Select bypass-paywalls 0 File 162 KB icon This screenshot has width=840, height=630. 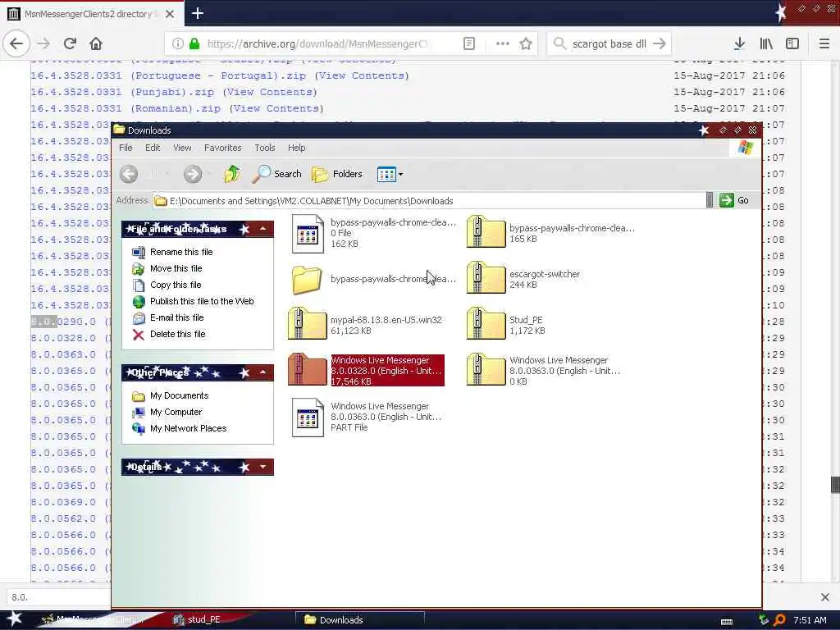tap(308, 234)
